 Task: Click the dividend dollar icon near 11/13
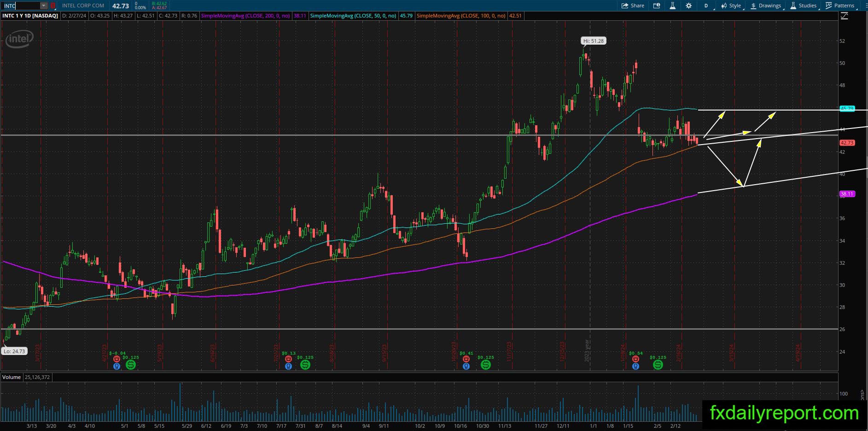pyautogui.click(x=486, y=365)
